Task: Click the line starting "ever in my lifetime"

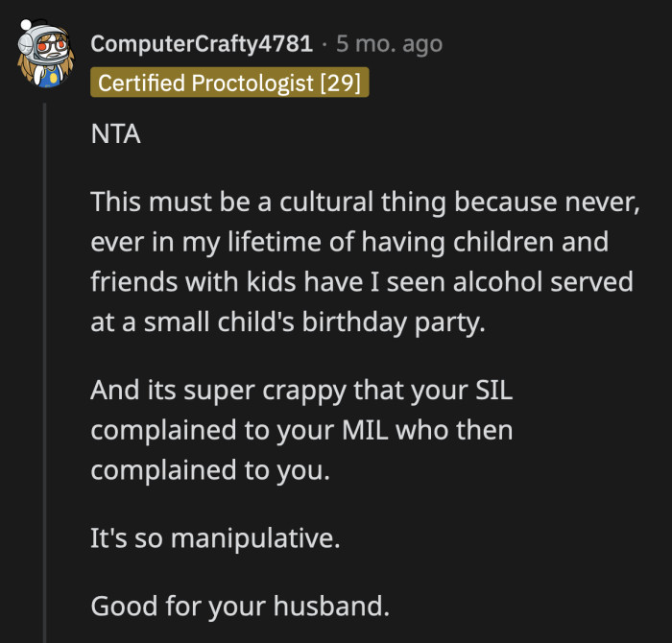Action: tap(349, 243)
